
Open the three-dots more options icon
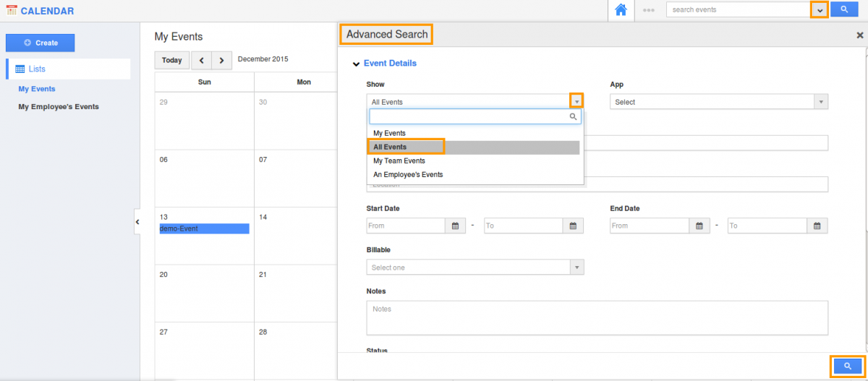pyautogui.click(x=649, y=11)
